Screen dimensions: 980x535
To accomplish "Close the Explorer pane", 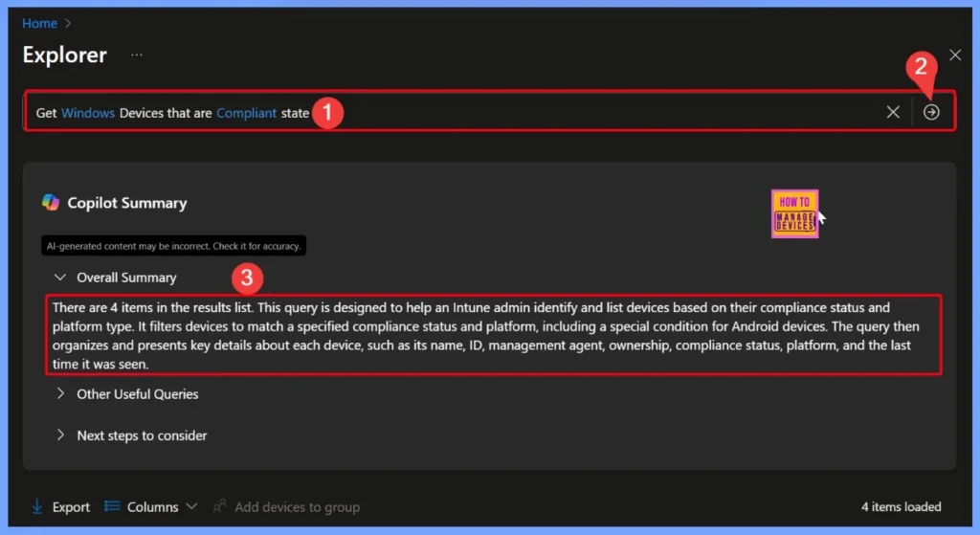I will (x=954, y=55).
